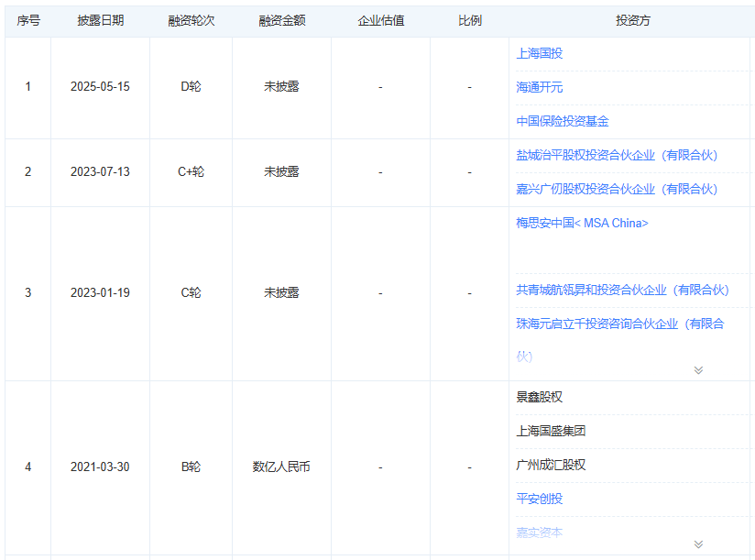Open the faded 嘉实资本 link

tap(540, 533)
